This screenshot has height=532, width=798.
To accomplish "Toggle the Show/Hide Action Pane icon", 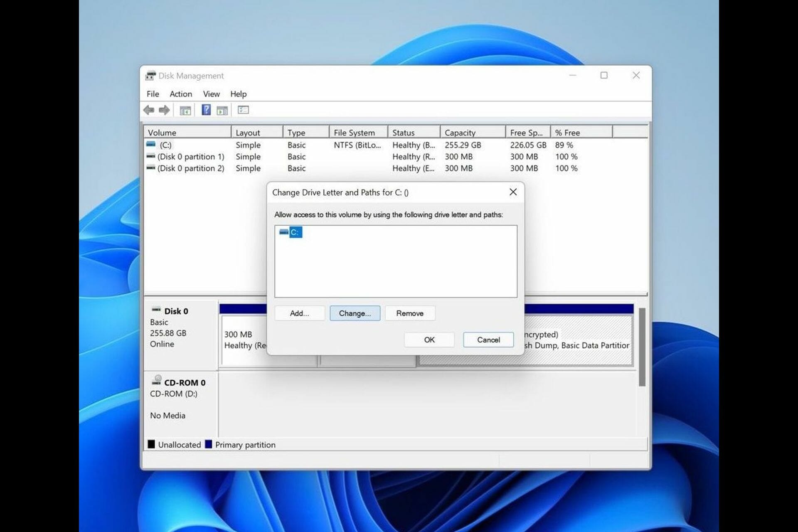I will tap(222, 111).
